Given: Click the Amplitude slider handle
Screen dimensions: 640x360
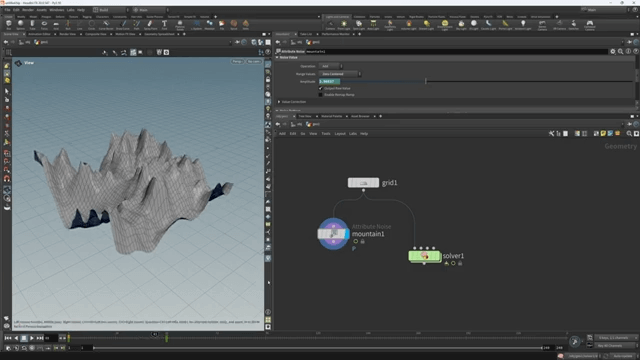Looking at the screenshot, I should [426, 81].
